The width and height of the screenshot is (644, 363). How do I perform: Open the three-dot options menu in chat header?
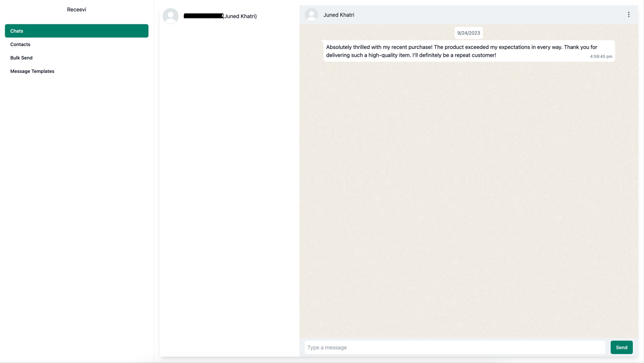click(628, 14)
